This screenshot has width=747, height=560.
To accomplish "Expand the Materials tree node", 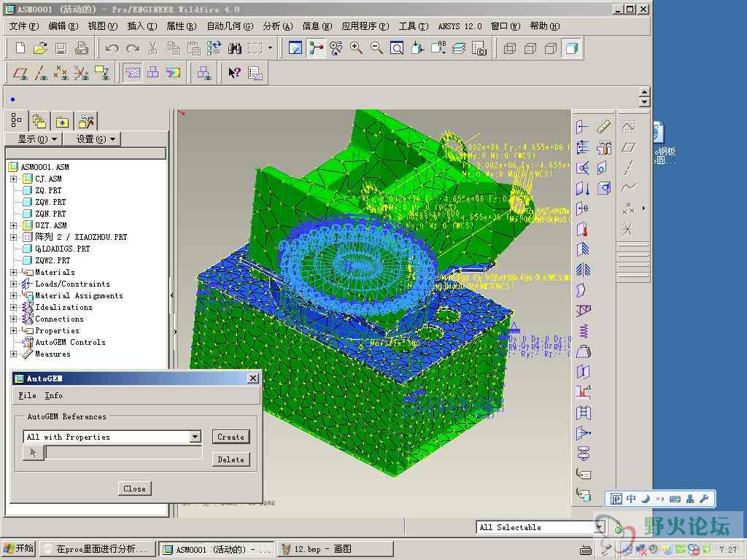I will click(14, 272).
